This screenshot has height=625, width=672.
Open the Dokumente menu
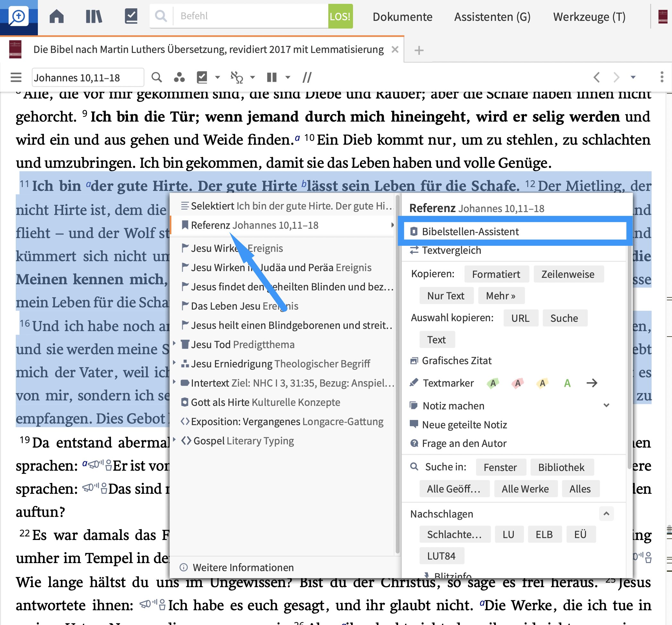402,17
